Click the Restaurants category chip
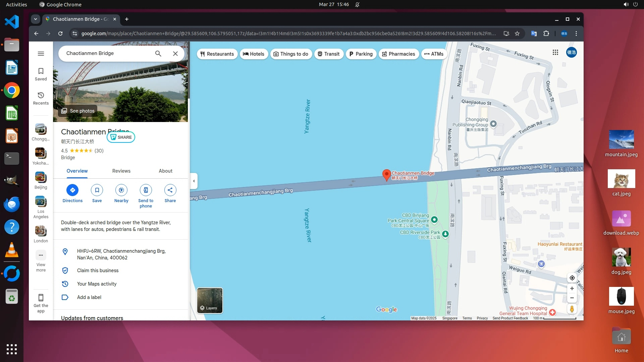 coord(217,54)
